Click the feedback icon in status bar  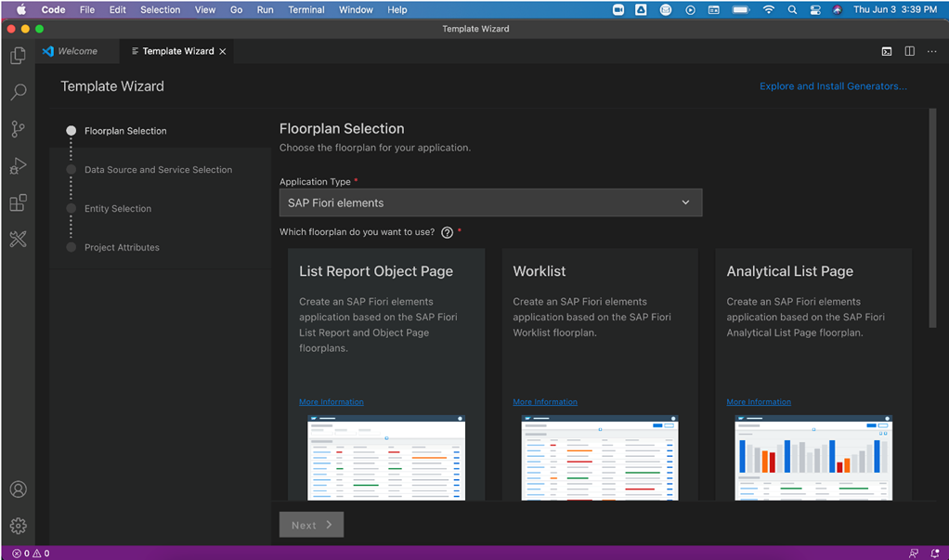tap(914, 553)
